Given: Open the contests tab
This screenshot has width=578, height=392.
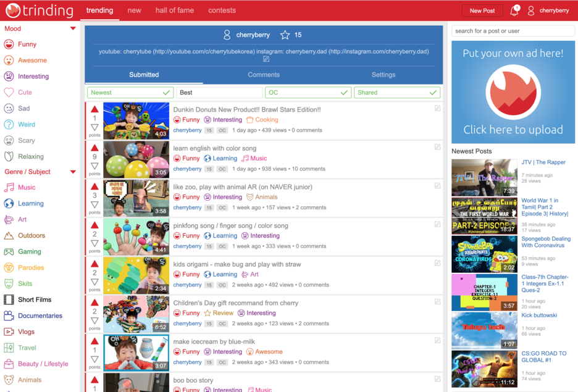Looking at the screenshot, I should click(x=222, y=10).
